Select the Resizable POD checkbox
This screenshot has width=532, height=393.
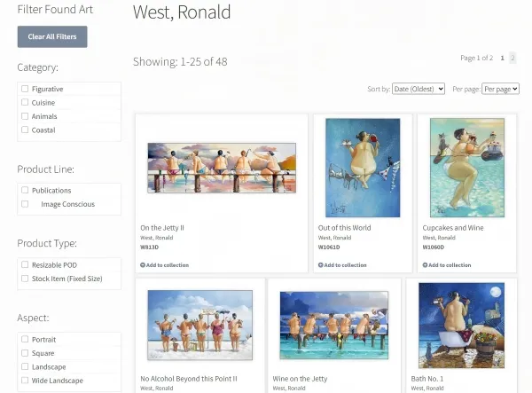coord(25,264)
